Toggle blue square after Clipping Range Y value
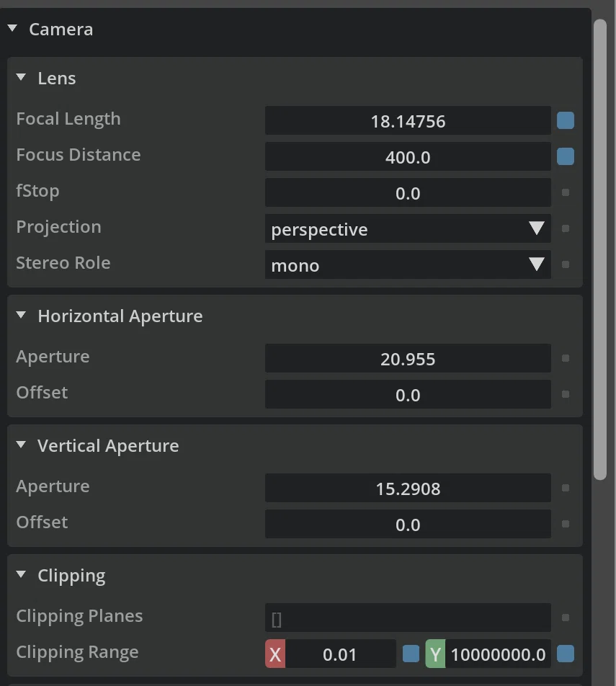616x686 pixels. point(566,654)
